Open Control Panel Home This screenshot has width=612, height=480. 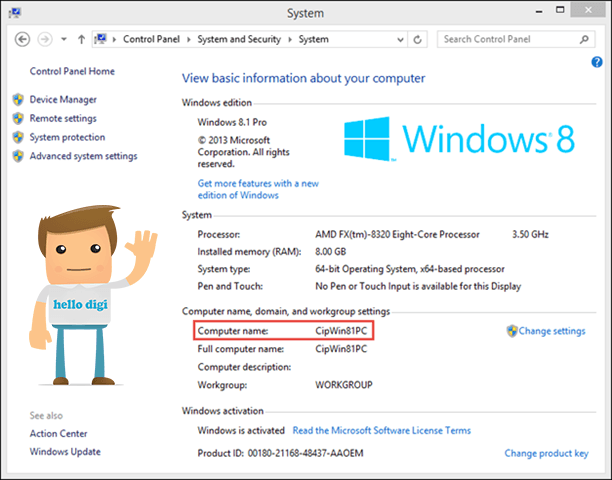click(72, 71)
